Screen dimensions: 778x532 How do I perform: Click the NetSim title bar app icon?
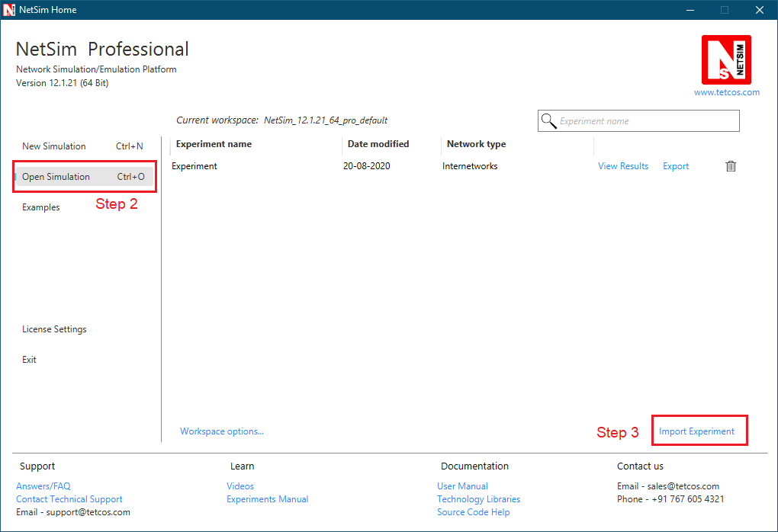coord(9,10)
